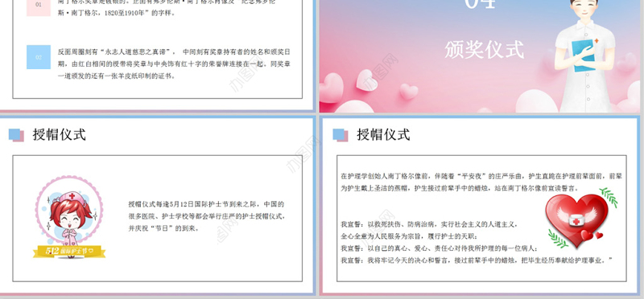
Task: Click the square icon beside 授帽仪式 on heart slide
Action: [x=341, y=135]
